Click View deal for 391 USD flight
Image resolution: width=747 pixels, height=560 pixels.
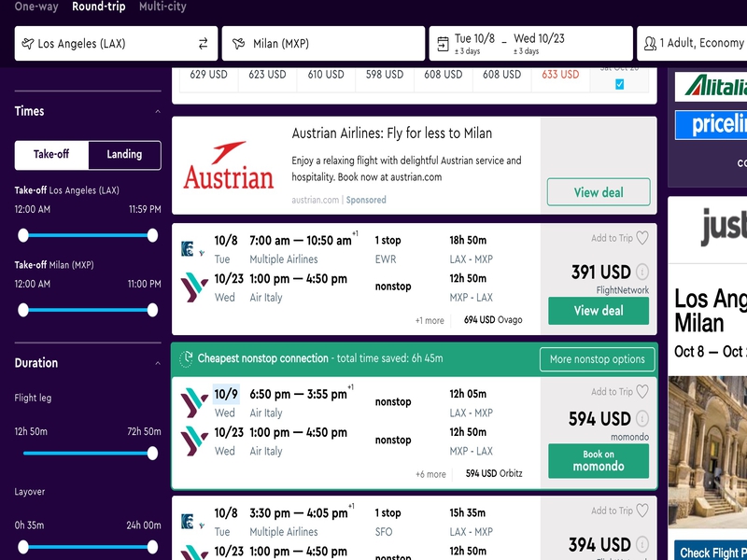pyautogui.click(x=599, y=311)
